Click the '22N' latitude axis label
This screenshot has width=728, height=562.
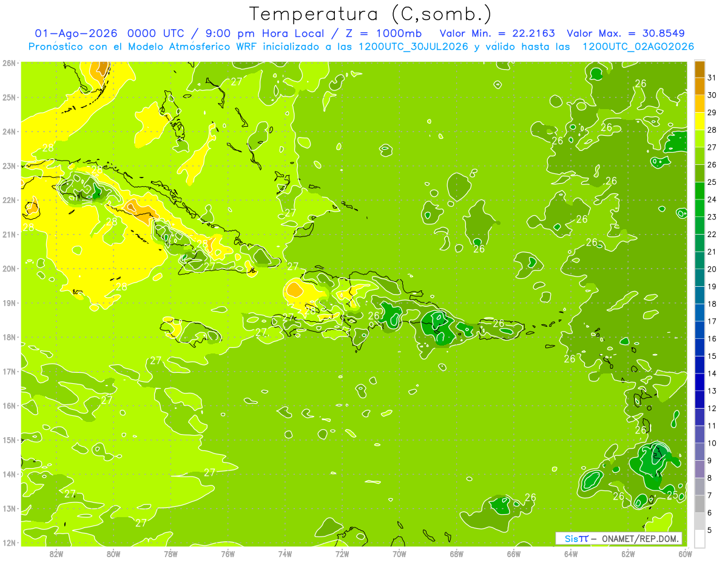10,200
